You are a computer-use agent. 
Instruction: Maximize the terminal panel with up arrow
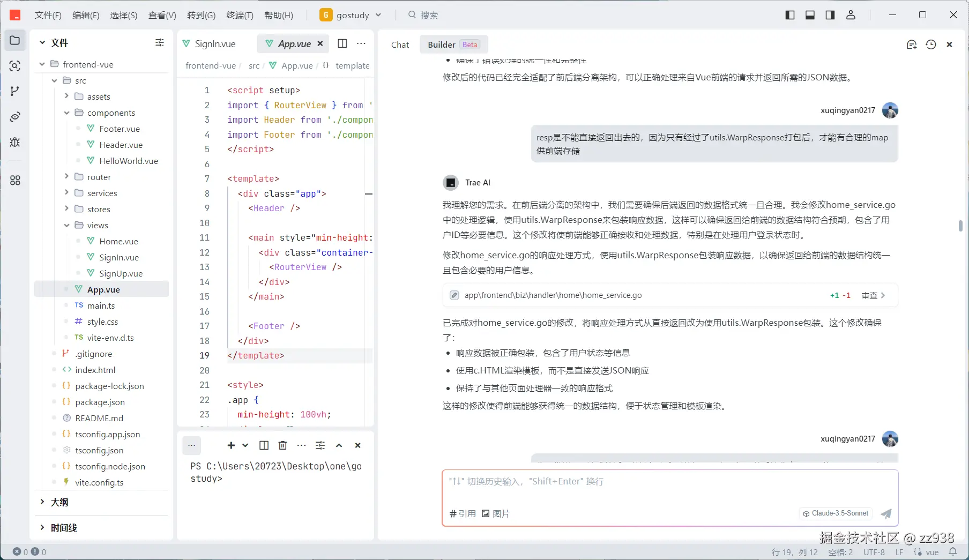tap(339, 445)
